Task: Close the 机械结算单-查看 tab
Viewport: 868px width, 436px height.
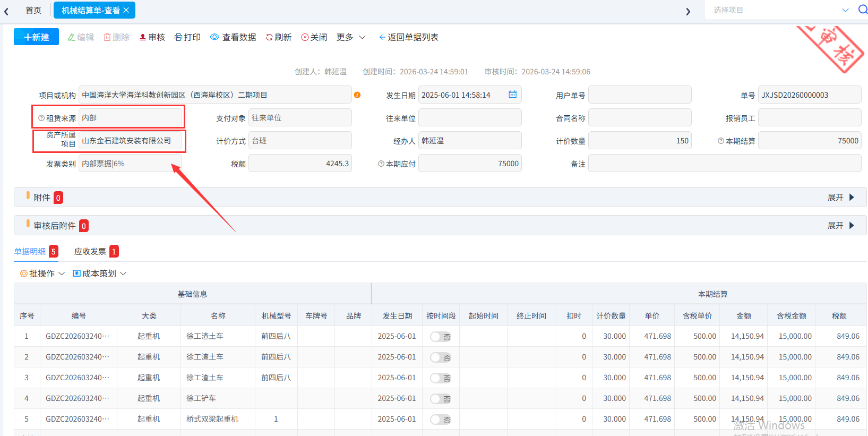Action: 126,10
